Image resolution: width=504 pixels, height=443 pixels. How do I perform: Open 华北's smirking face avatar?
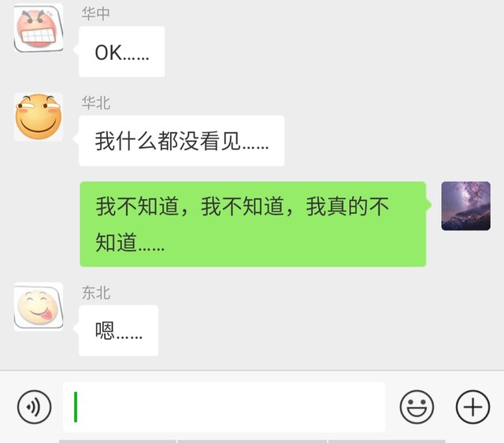tap(39, 117)
